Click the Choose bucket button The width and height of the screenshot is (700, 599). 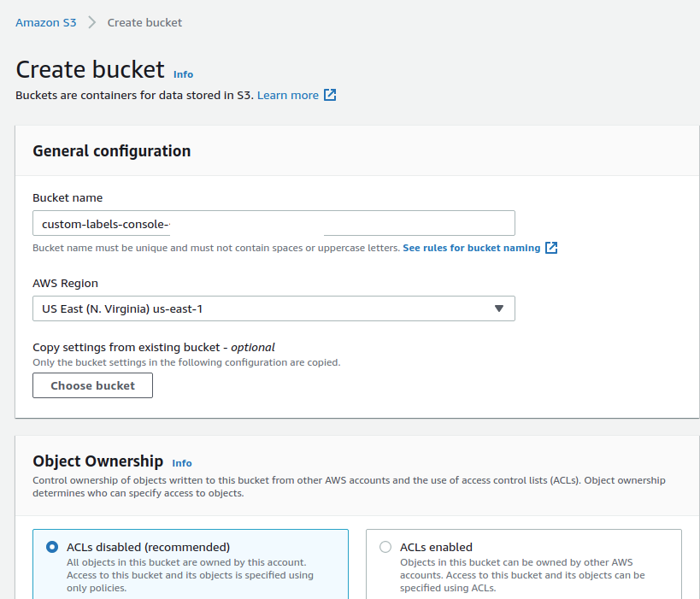coord(92,385)
